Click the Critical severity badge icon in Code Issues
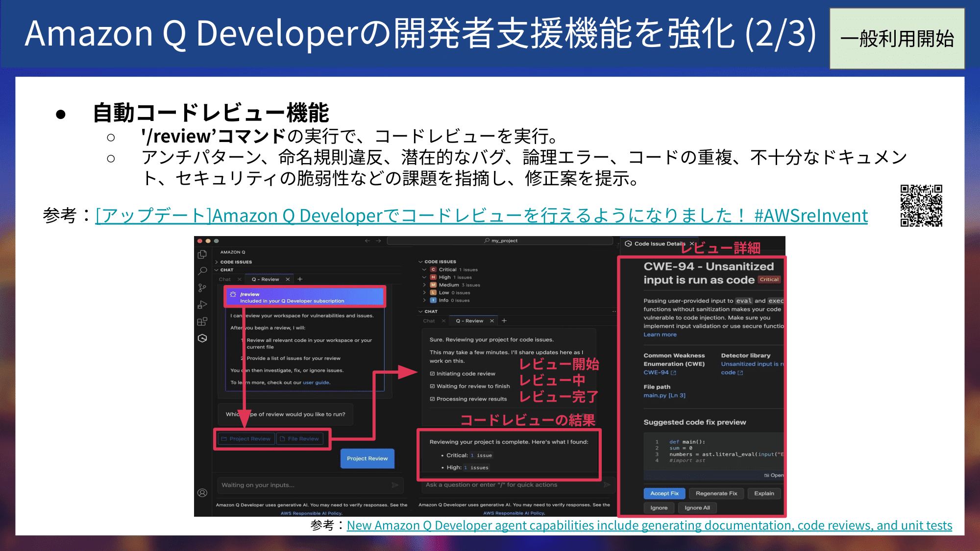 pos(433,269)
